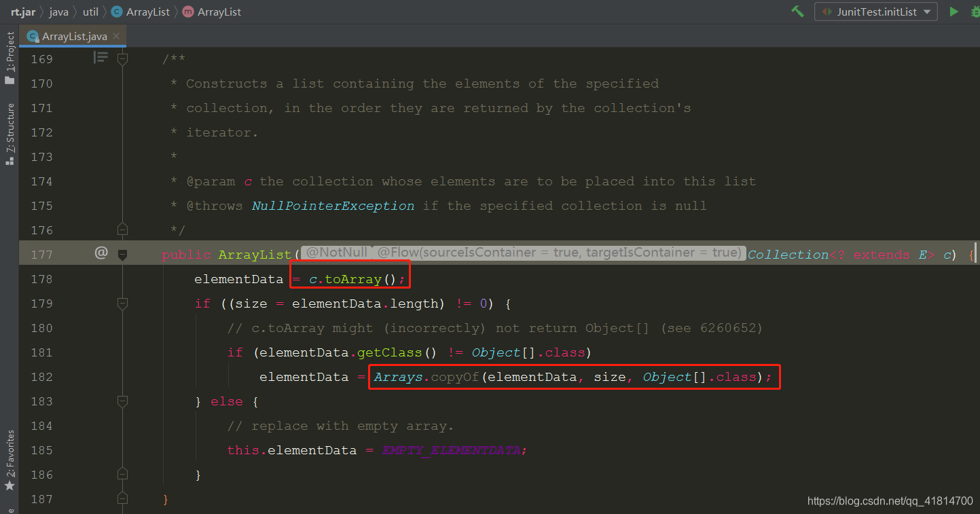The height and width of the screenshot is (514, 980).
Task: Click the 'else' keyword on line 183
Action: click(226, 401)
